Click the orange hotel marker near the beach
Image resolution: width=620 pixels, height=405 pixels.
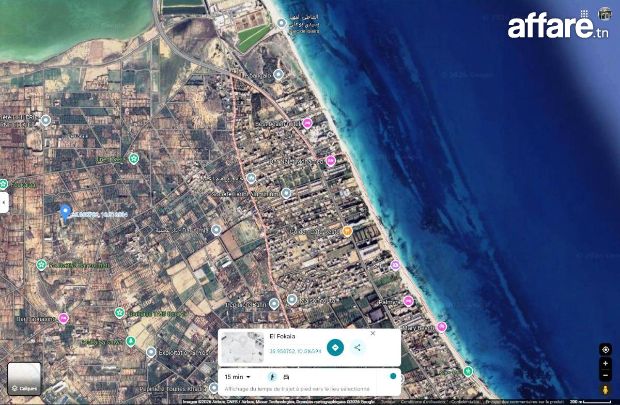click(x=347, y=231)
